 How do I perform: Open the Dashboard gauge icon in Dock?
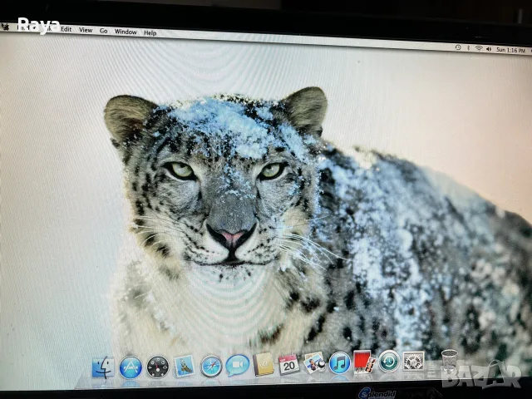click(x=158, y=367)
